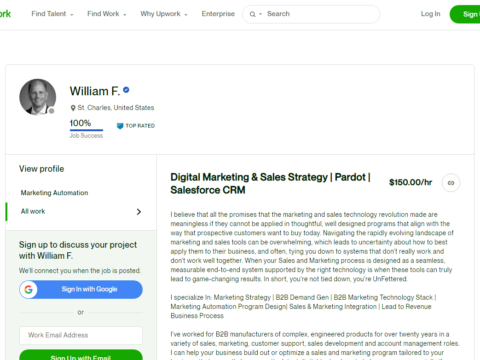480x360 pixels.
Task: Click the 100% Job Success progress bar
Action: pos(86,130)
